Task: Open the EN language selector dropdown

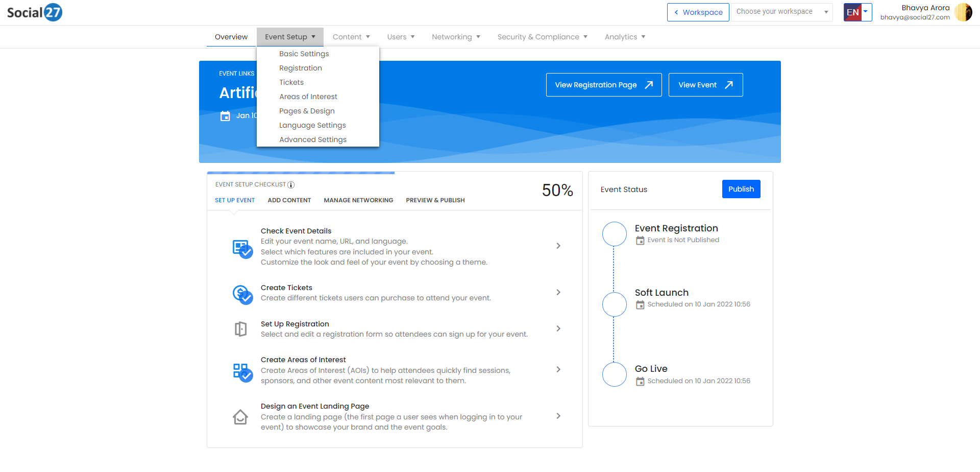Action: (x=857, y=12)
